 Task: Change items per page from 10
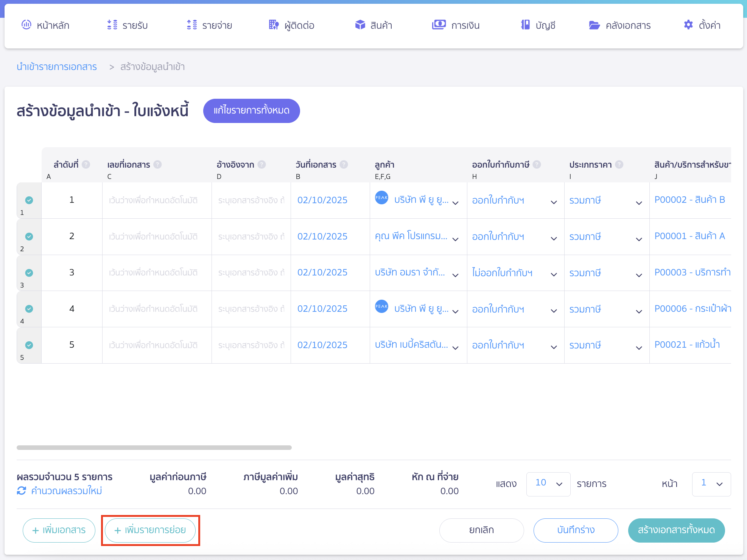click(548, 484)
